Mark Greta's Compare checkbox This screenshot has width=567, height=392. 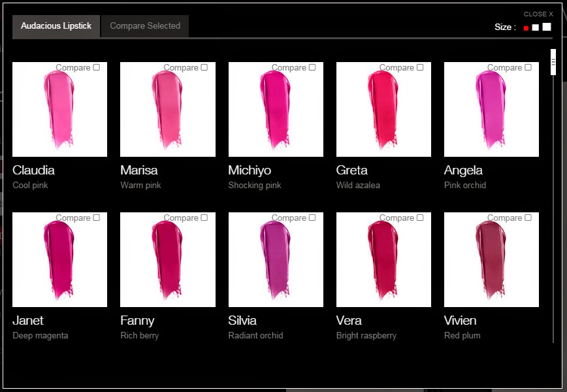click(x=420, y=67)
